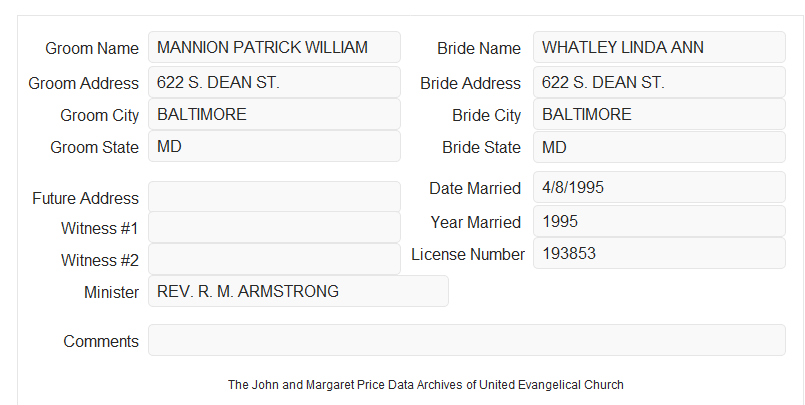Focus the Witness #2 text box

coord(274,259)
